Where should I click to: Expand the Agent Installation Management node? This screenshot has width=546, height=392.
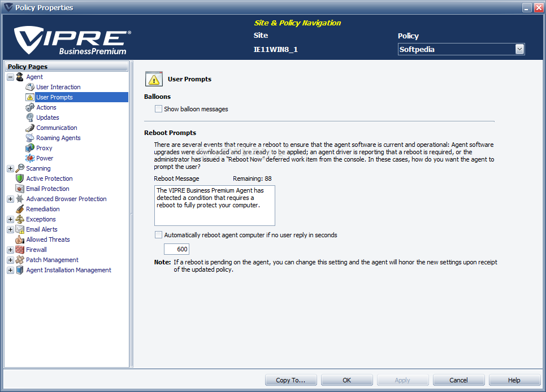coord(10,270)
